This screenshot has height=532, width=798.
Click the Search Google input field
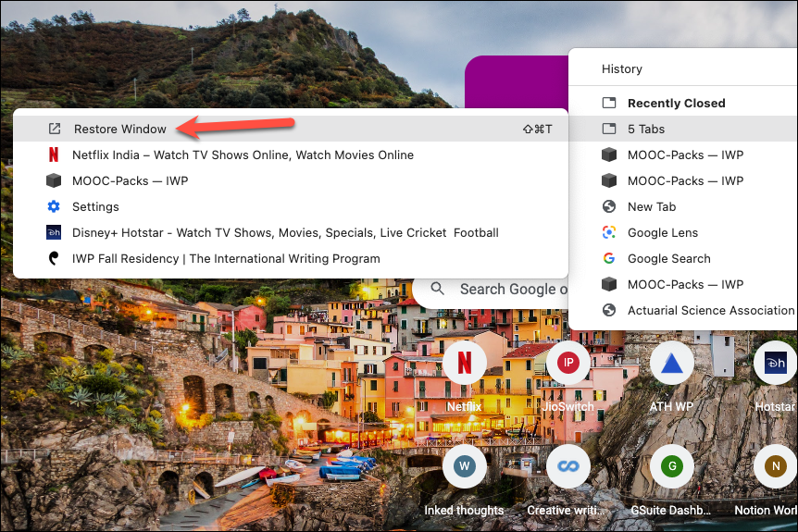coord(492,290)
